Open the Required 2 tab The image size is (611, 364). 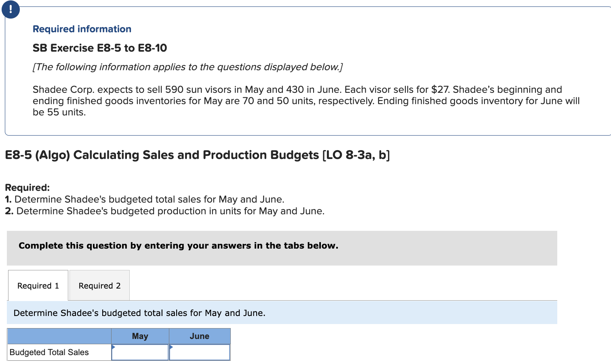click(99, 285)
